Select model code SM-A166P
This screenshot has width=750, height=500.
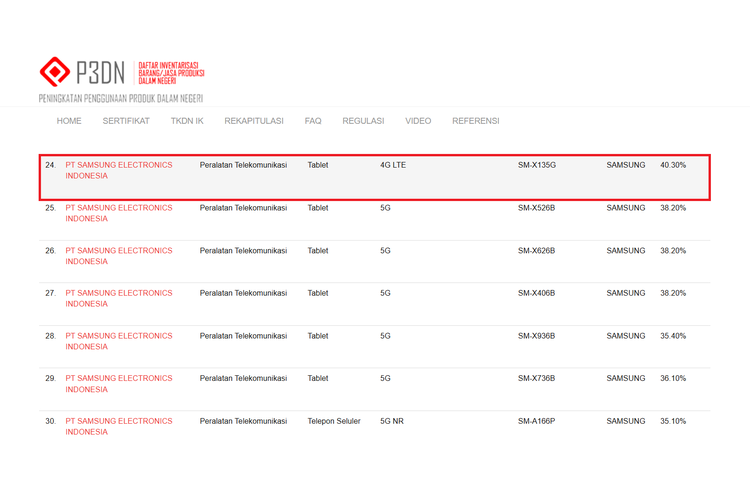click(x=536, y=421)
